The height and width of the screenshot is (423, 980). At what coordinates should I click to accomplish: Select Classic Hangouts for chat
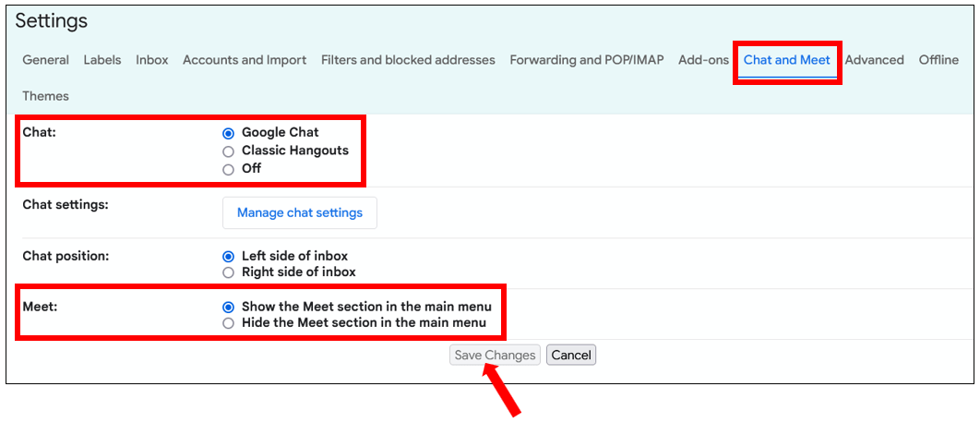228,151
